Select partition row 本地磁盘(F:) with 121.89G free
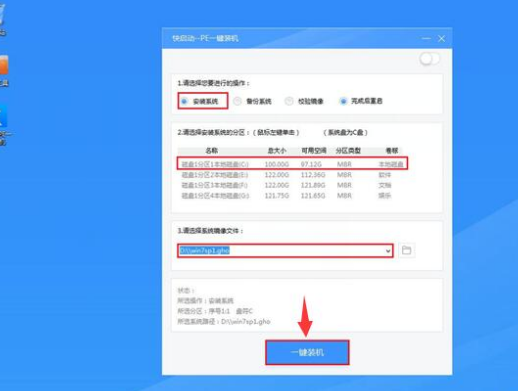 click(292, 185)
